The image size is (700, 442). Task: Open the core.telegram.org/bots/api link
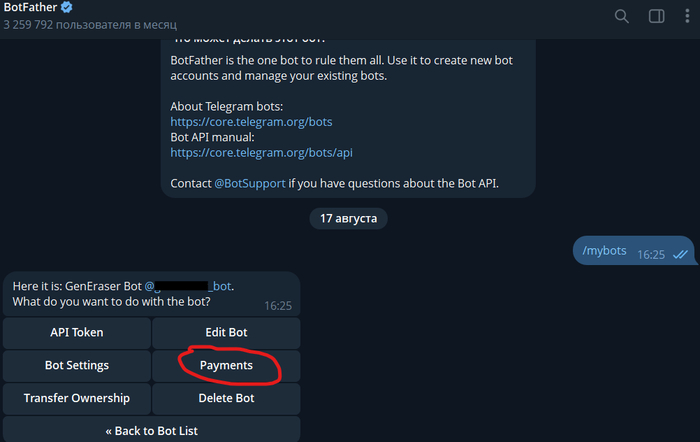tap(262, 153)
